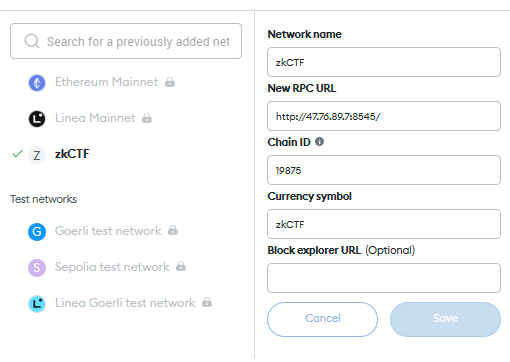
Task: Click the empty Block explorer URL field
Action: [x=384, y=278]
